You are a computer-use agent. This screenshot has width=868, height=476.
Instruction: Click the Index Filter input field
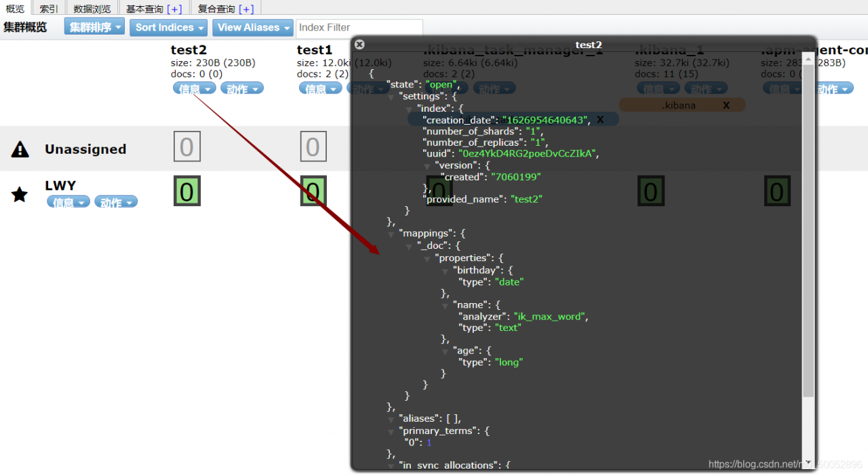(359, 28)
